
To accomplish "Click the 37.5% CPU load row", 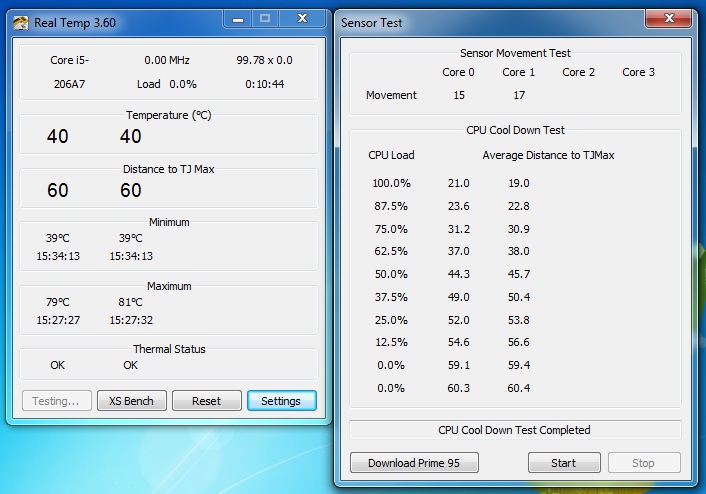I will pyautogui.click(x=391, y=297).
